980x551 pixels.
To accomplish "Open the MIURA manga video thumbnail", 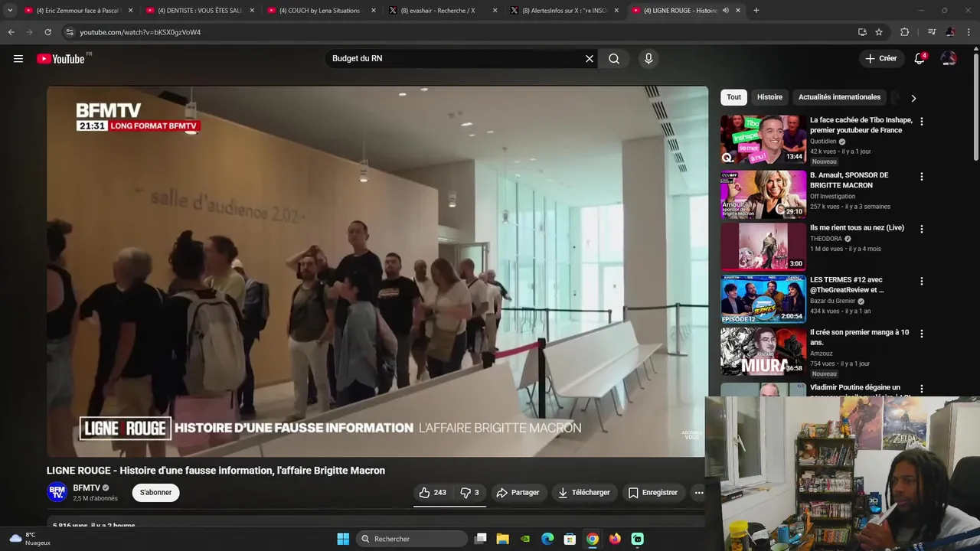I will point(763,351).
